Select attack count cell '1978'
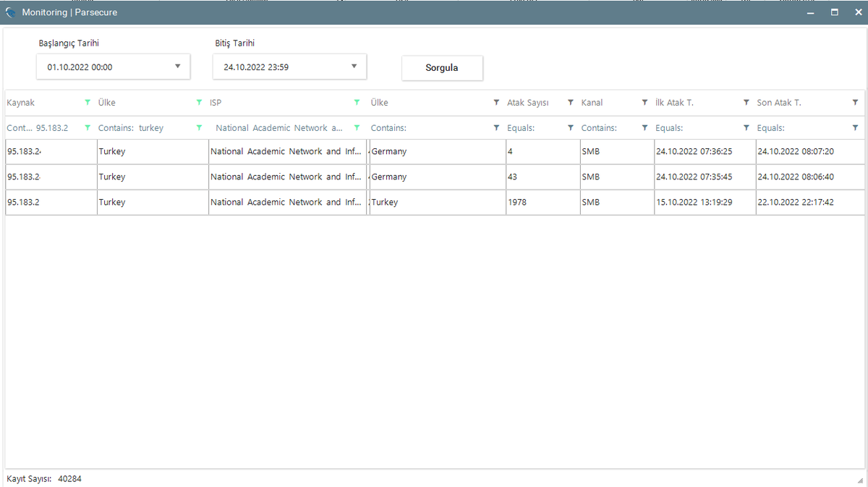This screenshot has height=487, width=868. tap(543, 203)
